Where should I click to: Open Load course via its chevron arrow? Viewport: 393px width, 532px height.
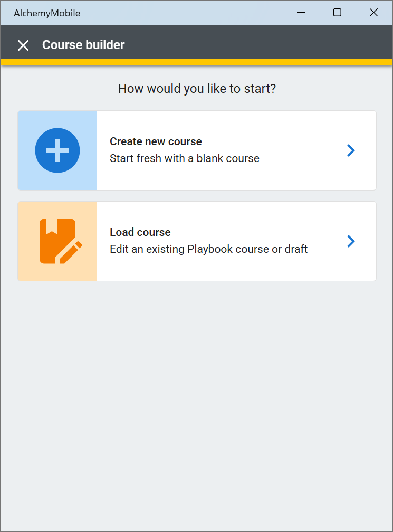pos(351,241)
